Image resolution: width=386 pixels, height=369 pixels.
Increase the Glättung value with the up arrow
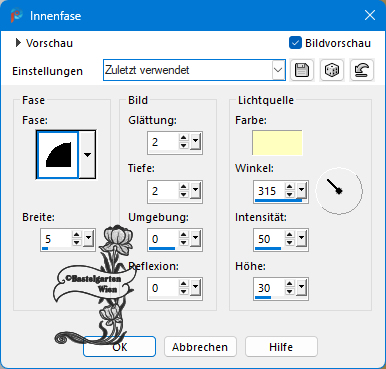184,137
